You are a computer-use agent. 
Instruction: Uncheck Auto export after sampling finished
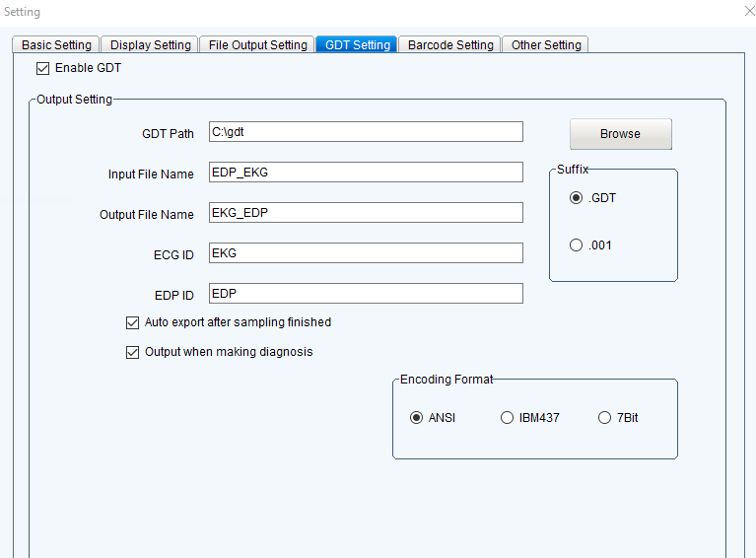coord(133,322)
